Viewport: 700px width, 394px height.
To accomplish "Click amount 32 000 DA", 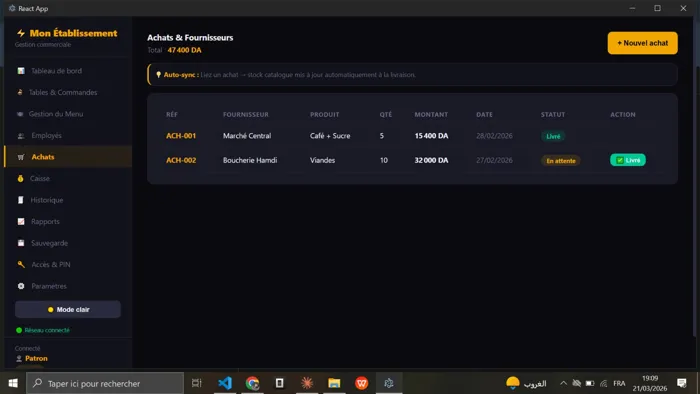I will click(431, 160).
